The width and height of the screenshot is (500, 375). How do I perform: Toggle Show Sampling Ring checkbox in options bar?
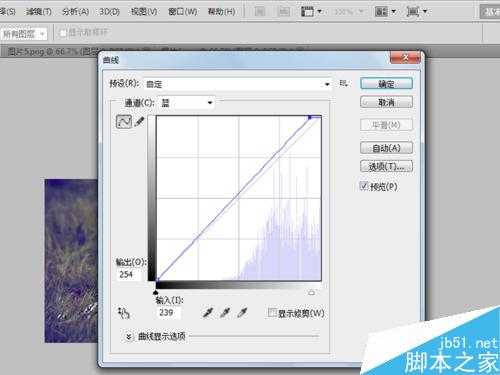click(x=63, y=33)
